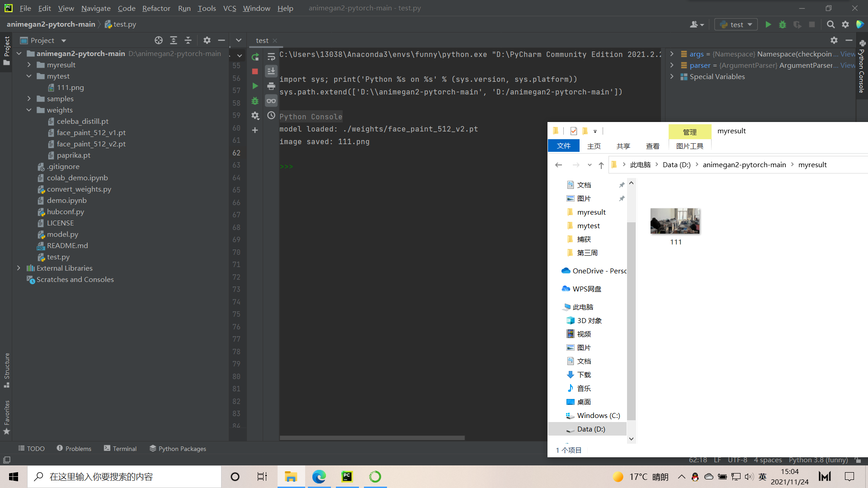Switch to the Terminal tab
Screen dimensions: 868x488
click(120, 448)
